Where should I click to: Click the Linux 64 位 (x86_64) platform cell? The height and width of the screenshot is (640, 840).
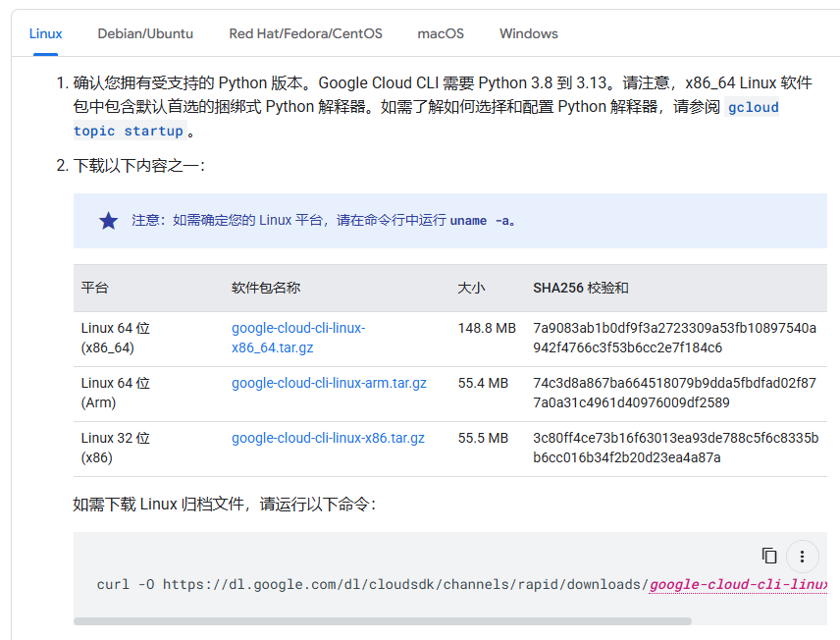click(x=115, y=338)
